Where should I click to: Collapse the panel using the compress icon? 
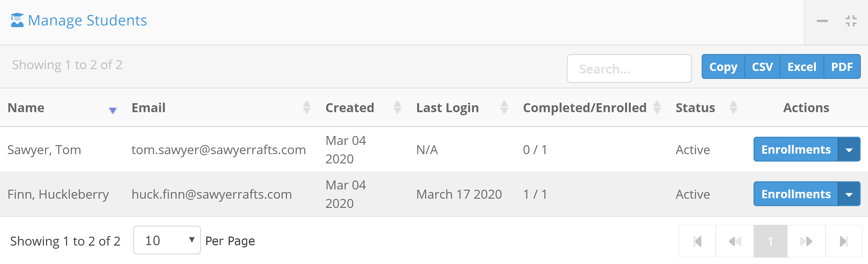851,21
